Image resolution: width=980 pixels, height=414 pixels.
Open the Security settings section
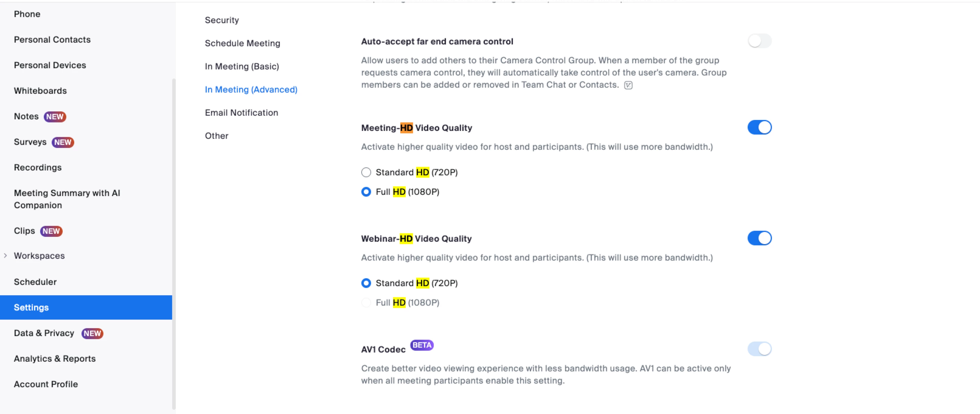222,20
